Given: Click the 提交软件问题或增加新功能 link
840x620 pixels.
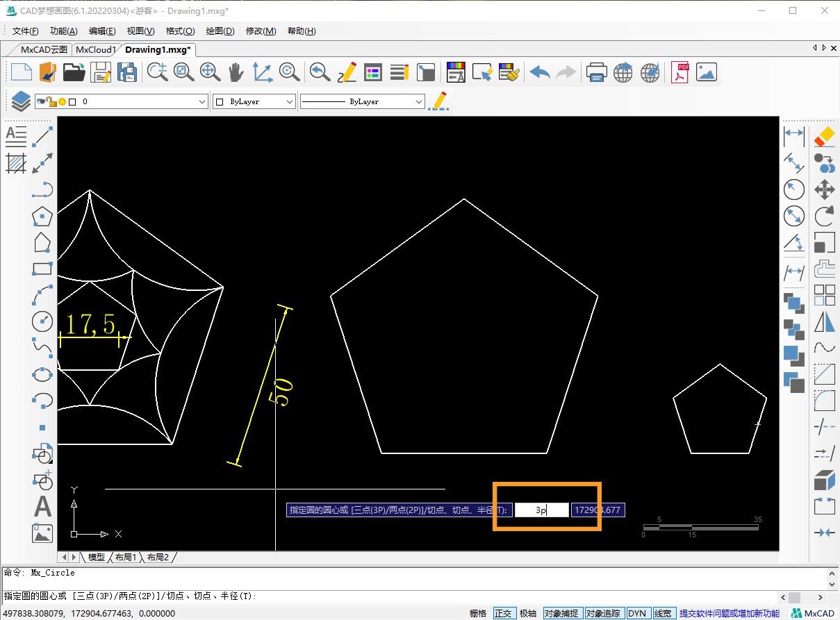Looking at the screenshot, I should click(x=729, y=613).
